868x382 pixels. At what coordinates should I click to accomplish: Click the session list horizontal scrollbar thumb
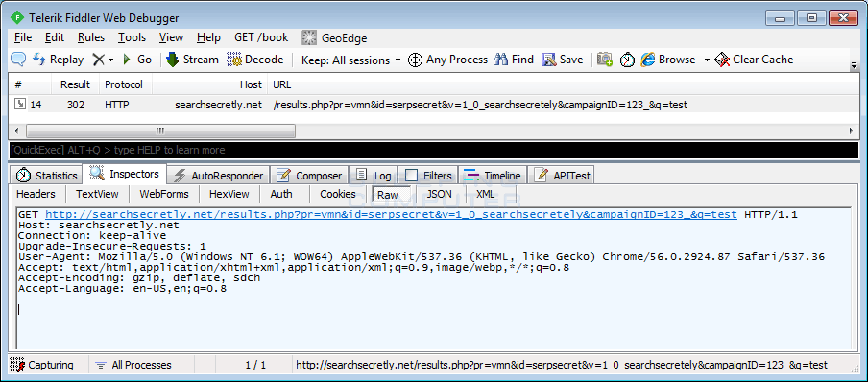160,131
